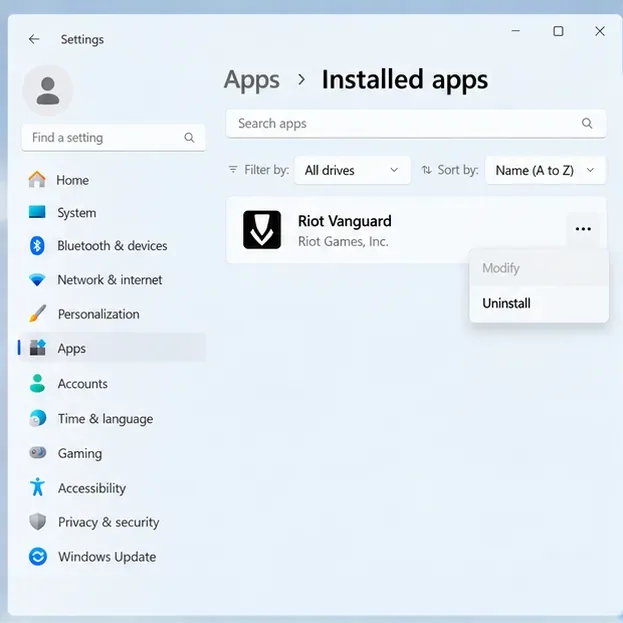The height and width of the screenshot is (623, 623).
Task: Close the Settings window
Action: pyautogui.click(x=600, y=31)
